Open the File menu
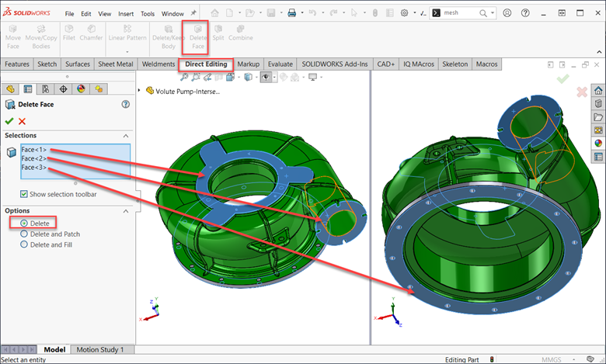 pyautogui.click(x=69, y=14)
